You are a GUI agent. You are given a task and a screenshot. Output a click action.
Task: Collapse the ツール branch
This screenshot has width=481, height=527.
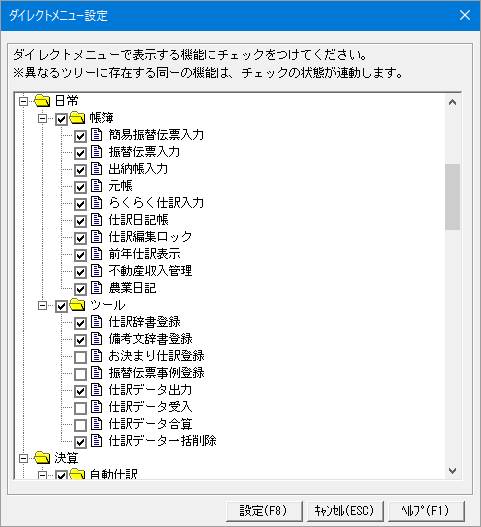pos(42,306)
